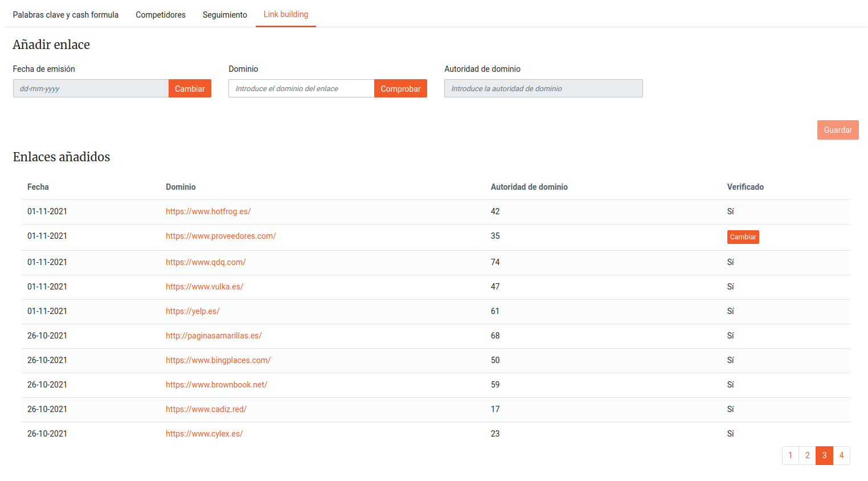
Task: Jump to pagination page 4
Action: [841, 455]
